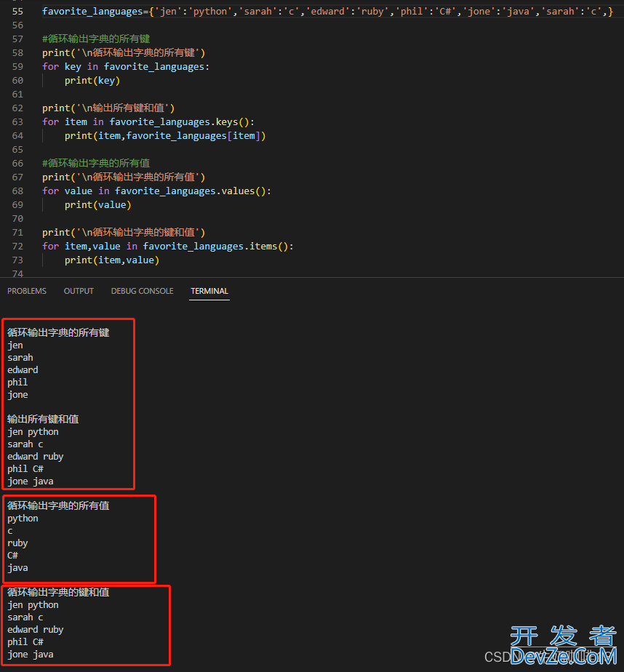624x672 pixels.
Task: Click terminal line reading only 'edward'
Action: coord(23,370)
